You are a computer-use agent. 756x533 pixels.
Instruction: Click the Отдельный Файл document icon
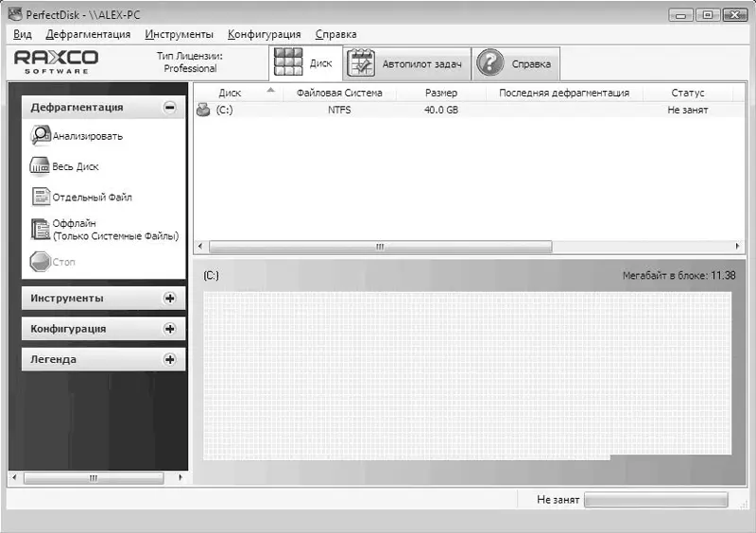[x=41, y=197]
